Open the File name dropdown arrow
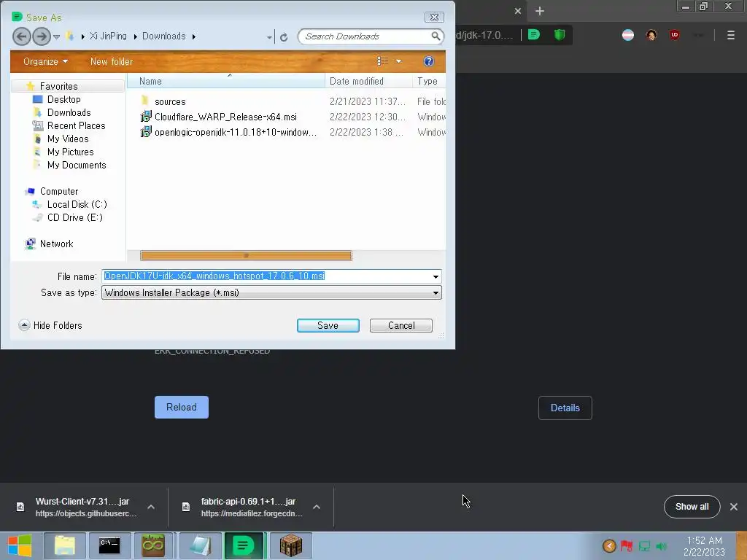 tap(436, 276)
